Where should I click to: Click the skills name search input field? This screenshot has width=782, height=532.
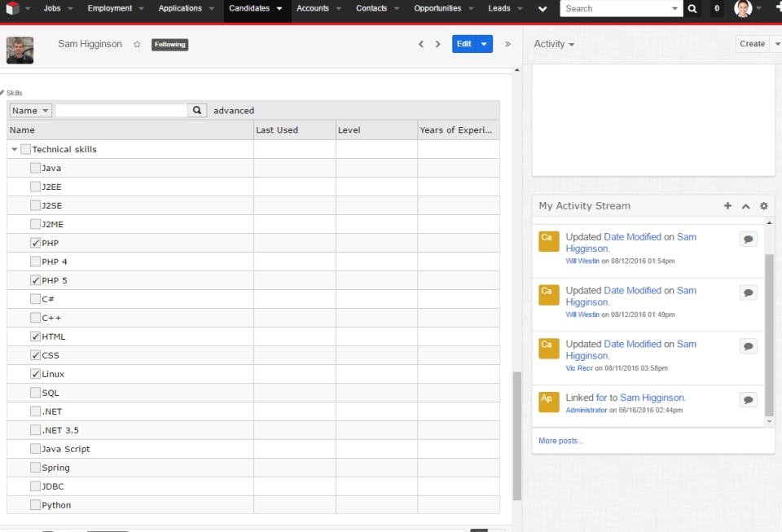tap(121, 110)
